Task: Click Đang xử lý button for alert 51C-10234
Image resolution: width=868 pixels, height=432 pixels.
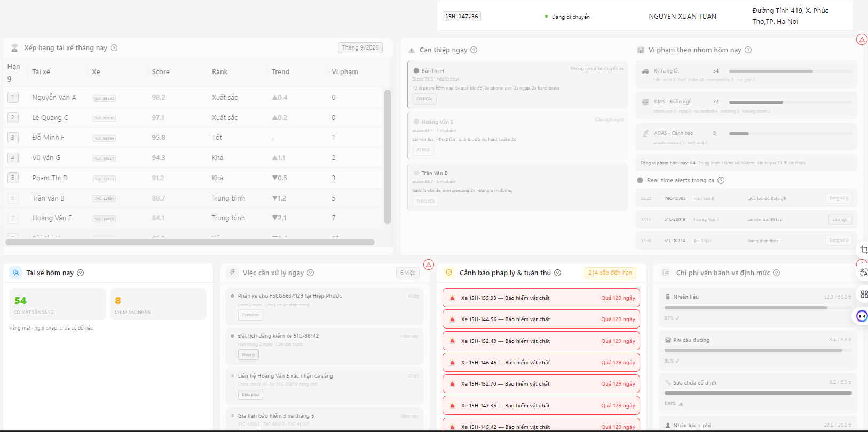Action: pyautogui.click(x=839, y=241)
